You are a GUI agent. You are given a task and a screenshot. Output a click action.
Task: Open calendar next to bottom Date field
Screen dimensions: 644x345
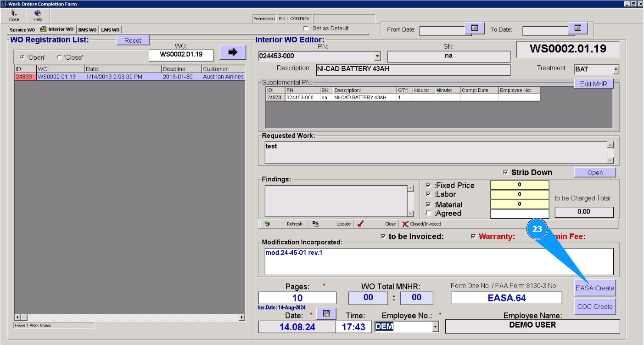pos(326,313)
